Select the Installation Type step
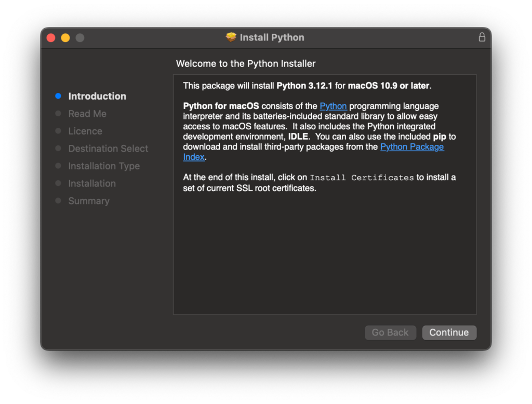The height and width of the screenshot is (404, 532). pyautogui.click(x=104, y=166)
